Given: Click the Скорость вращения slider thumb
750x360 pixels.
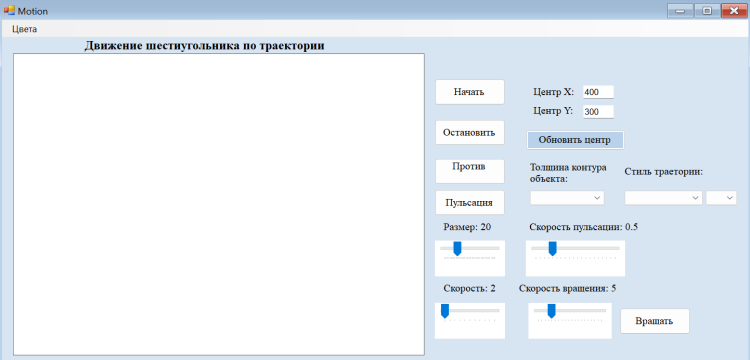Looking at the screenshot, I should [x=551, y=311].
